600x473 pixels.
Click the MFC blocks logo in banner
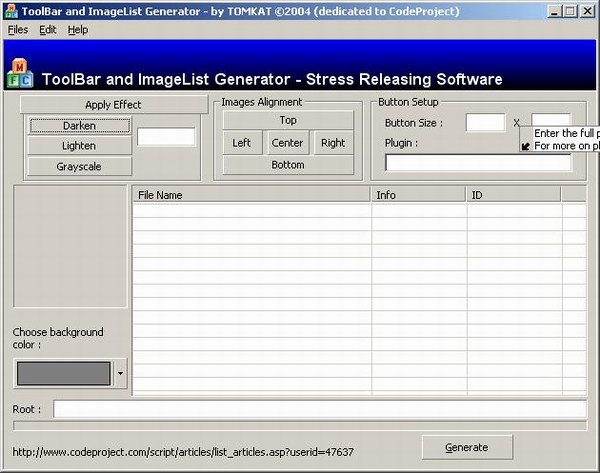[x=20, y=73]
